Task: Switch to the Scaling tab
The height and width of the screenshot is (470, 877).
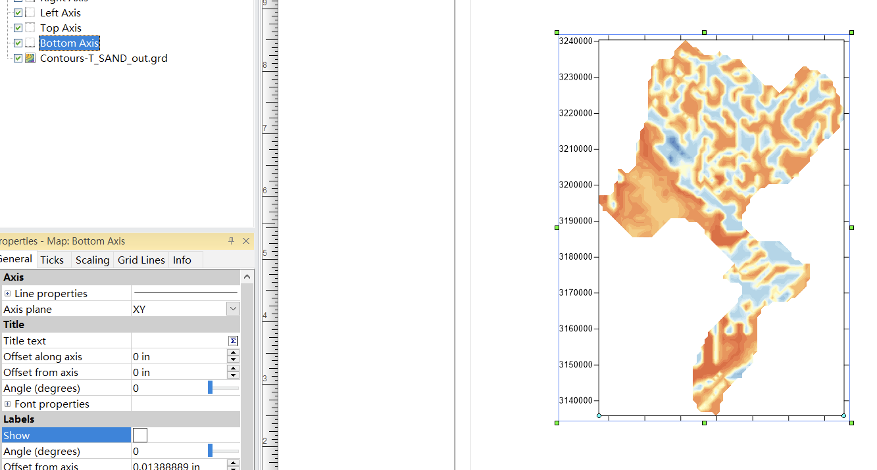Action: (92, 260)
